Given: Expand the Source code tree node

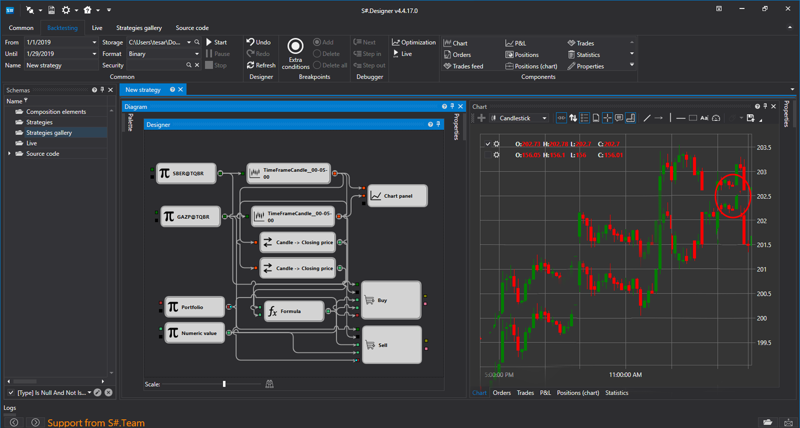Looking at the screenshot, I should [10, 154].
